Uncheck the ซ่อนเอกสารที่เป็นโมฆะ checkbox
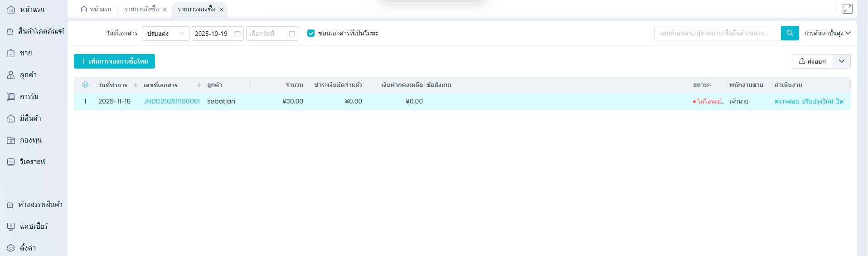Viewport: 868px width, 256px height. [x=311, y=33]
